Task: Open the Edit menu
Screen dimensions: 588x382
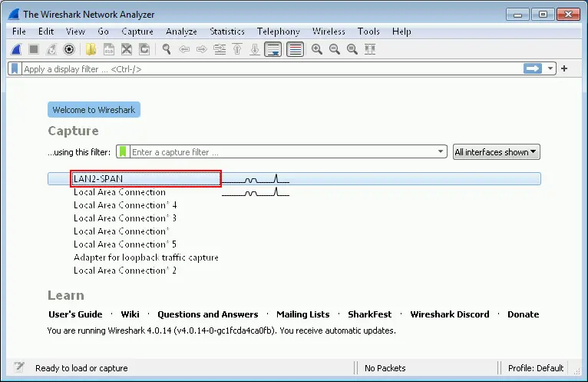Action: coord(46,32)
